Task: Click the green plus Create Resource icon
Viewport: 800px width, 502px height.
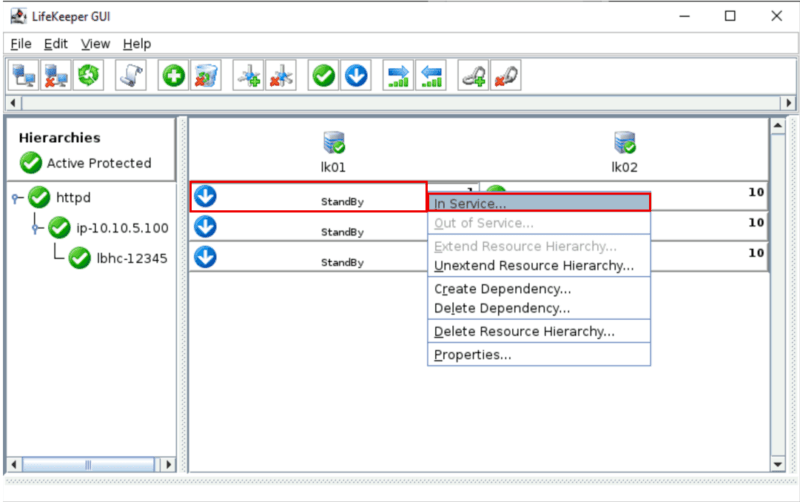Action: [x=174, y=75]
